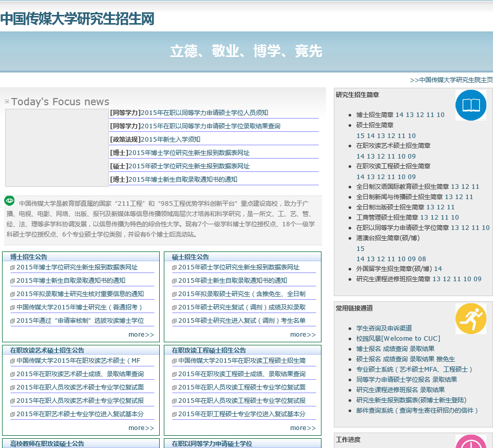Click the bullet icon beside 2015年硕士研究生进入复试（调剂）考生名单

pyautogui.click(x=174, y=321)
